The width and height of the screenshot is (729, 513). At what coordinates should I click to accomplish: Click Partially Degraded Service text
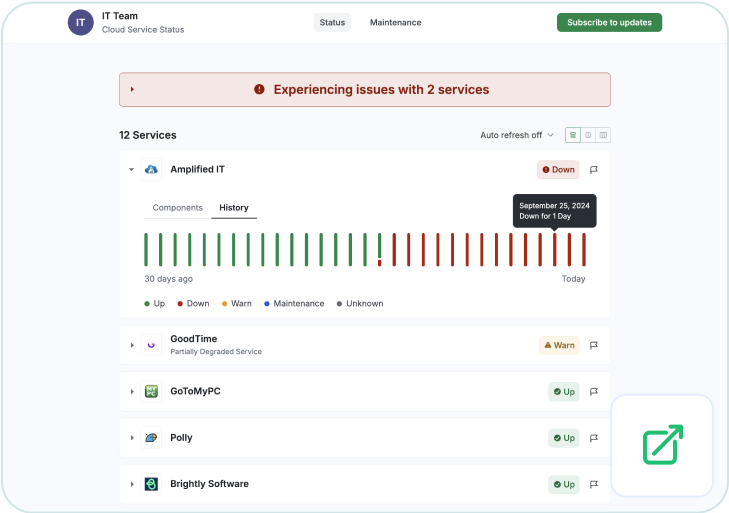[x=216, y=352]
